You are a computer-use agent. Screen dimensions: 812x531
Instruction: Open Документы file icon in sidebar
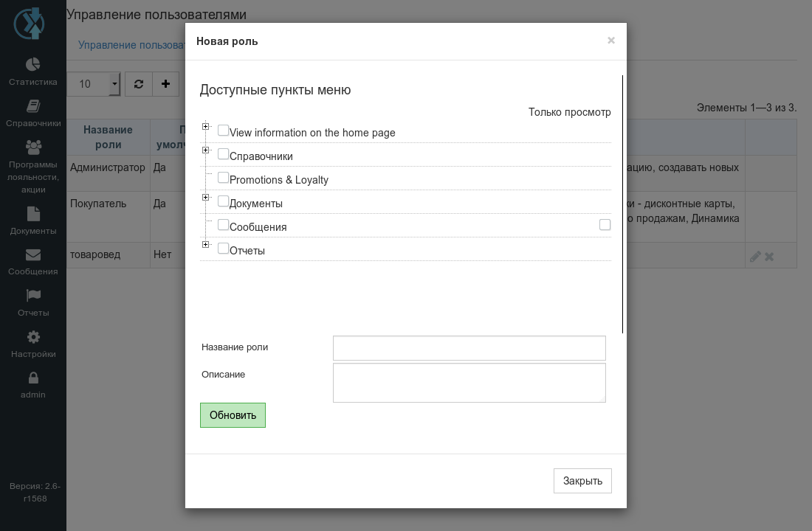coord(33,214)
